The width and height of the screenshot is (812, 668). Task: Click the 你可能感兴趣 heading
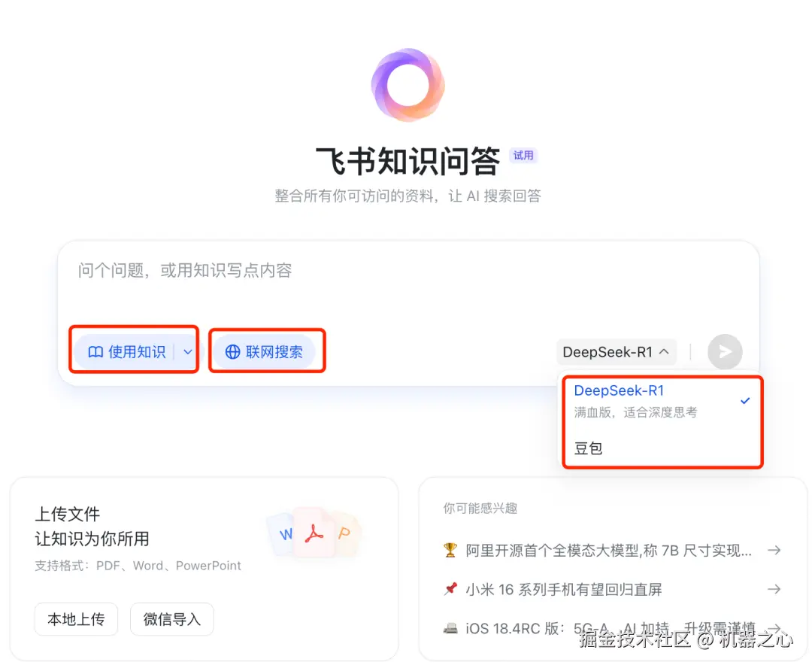click(x=480, y=509)
